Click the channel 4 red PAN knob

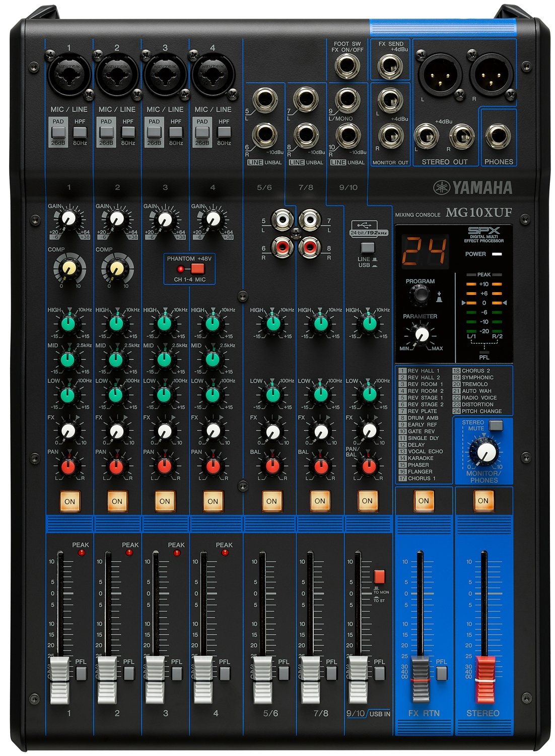click(x=213, y=467)
